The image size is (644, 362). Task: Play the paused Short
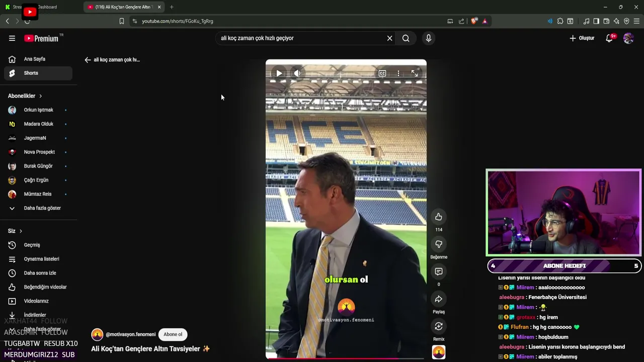[279, 73]
